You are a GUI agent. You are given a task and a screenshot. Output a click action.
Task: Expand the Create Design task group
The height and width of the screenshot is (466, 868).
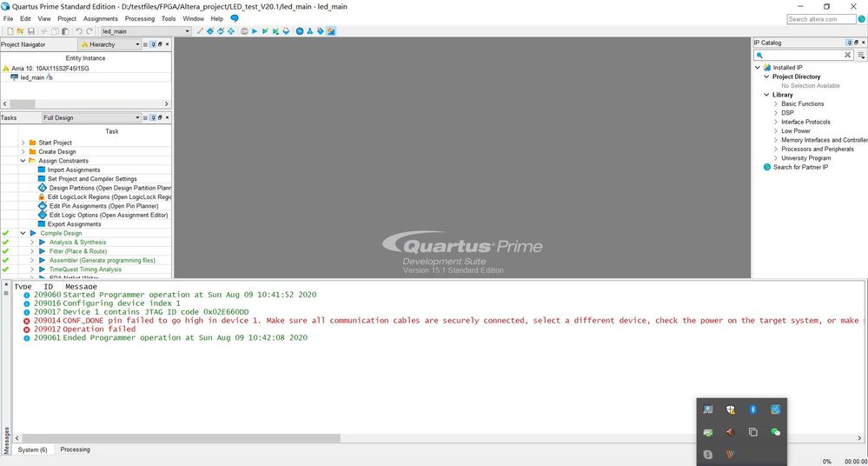pyautogui.click(x=23, y=151)
